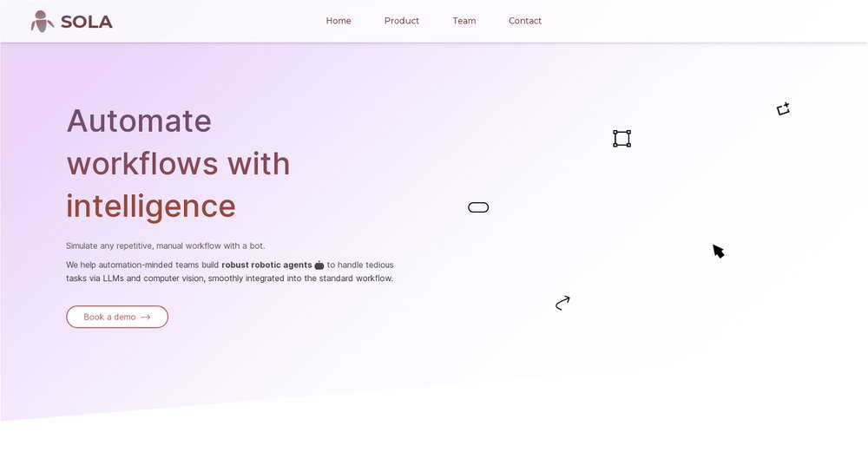The width and height of the screenshot is (868, 452).
Task: Click the Sola robot logo icon
Action: [42, 21]
